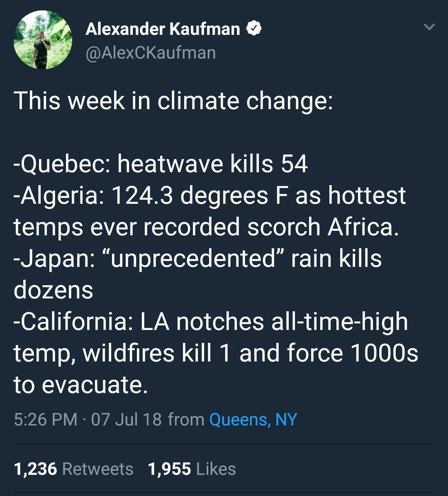Click the Quebec heatwave kills 54 line
448x496 pixels.
(x=161, y=164)
